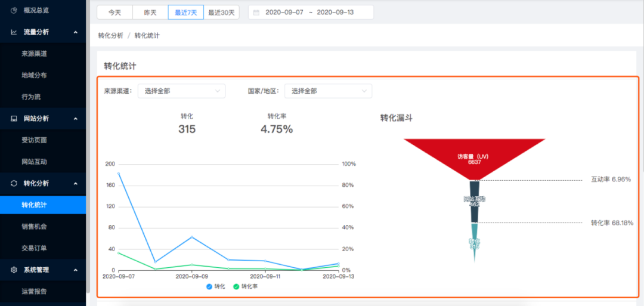Screen dimensions: 644x306
Task: Select the 今天 date range button
Action: [114, 13]
